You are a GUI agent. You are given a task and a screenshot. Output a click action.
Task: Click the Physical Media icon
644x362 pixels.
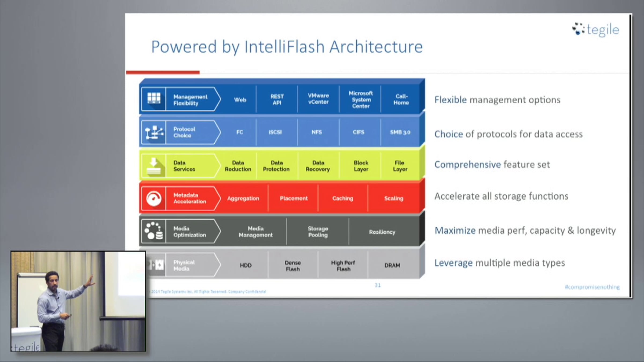pyautogui.click(x=156, y=265)
